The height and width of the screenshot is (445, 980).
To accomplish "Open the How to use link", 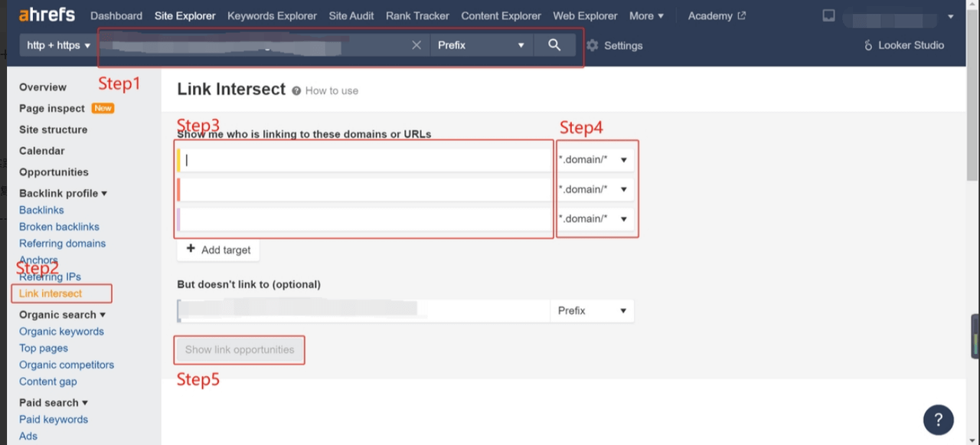I will tap(332, 90).
